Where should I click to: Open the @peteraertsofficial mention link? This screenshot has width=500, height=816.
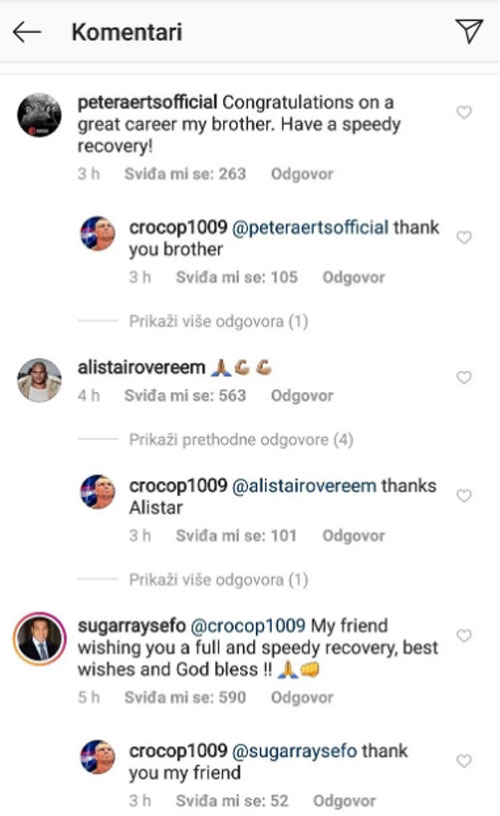[310, 227]
